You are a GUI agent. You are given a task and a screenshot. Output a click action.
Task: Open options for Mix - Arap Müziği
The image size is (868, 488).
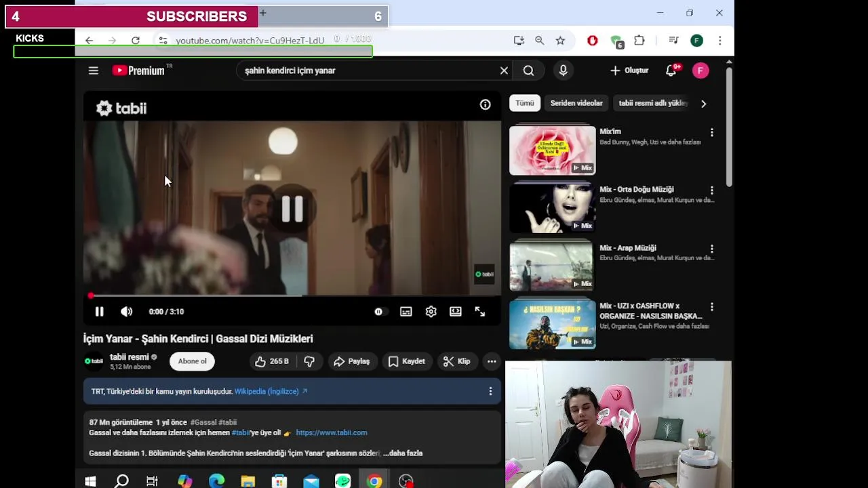pos(711,249)
